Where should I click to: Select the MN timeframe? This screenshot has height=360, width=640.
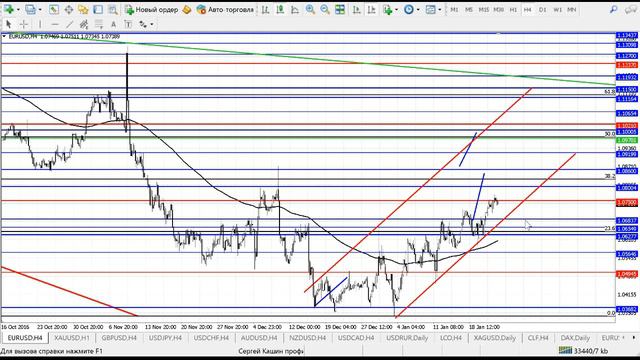click(572, 9)
